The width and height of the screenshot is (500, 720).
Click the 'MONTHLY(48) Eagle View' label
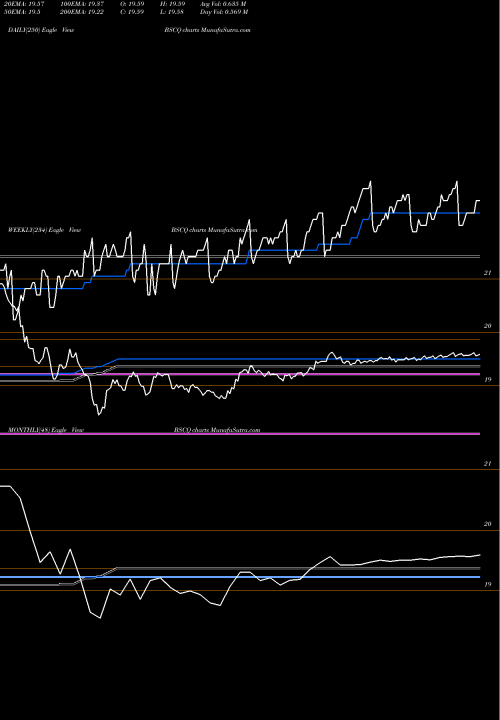[x=46, y=430]
